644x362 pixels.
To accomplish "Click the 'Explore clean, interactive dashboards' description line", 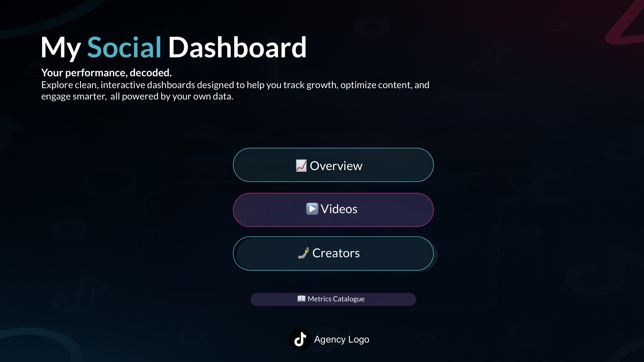I will (x=235, y=85).
